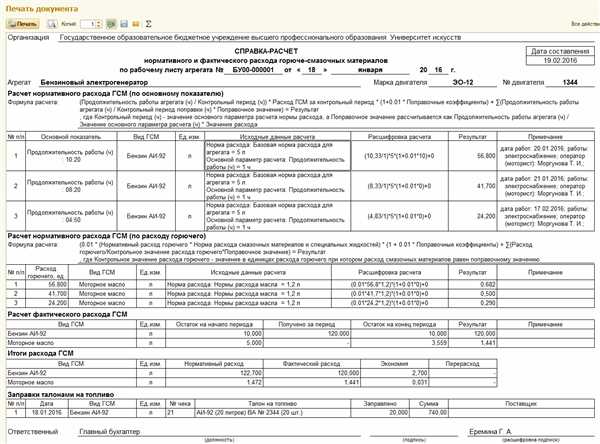Click engine brand ЭО-12

tap(463, 82)
